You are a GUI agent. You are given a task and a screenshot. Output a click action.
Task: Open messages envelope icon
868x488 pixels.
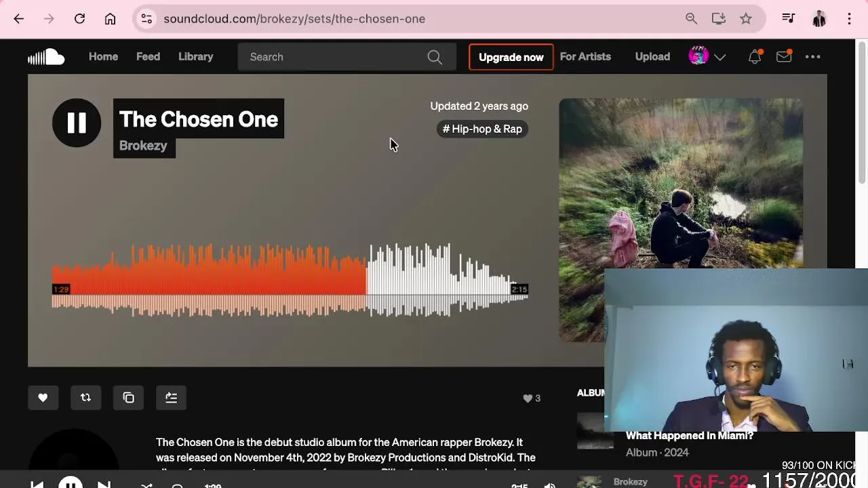[x=784, y=57]
